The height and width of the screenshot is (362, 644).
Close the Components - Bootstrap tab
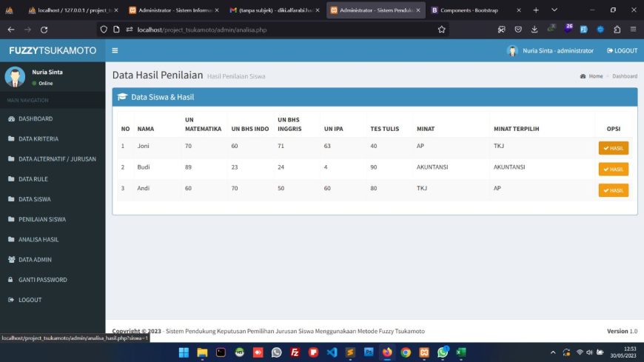tap(519, 10)
